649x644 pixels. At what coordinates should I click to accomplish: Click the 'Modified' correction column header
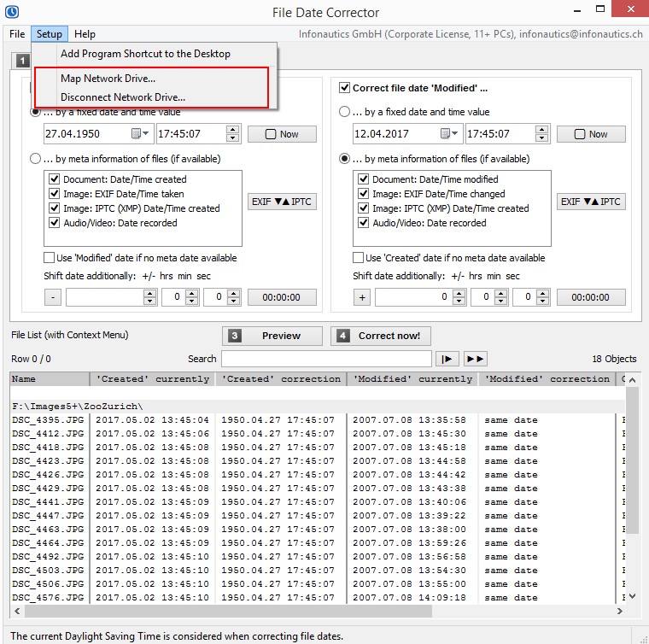click(547, 379)
